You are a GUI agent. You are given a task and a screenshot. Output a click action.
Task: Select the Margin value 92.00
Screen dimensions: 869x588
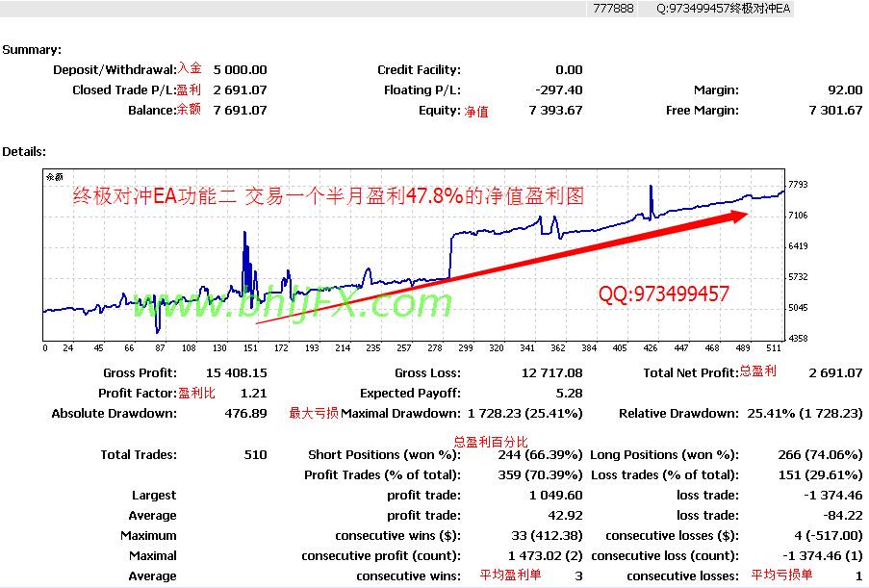pos(845,89)
